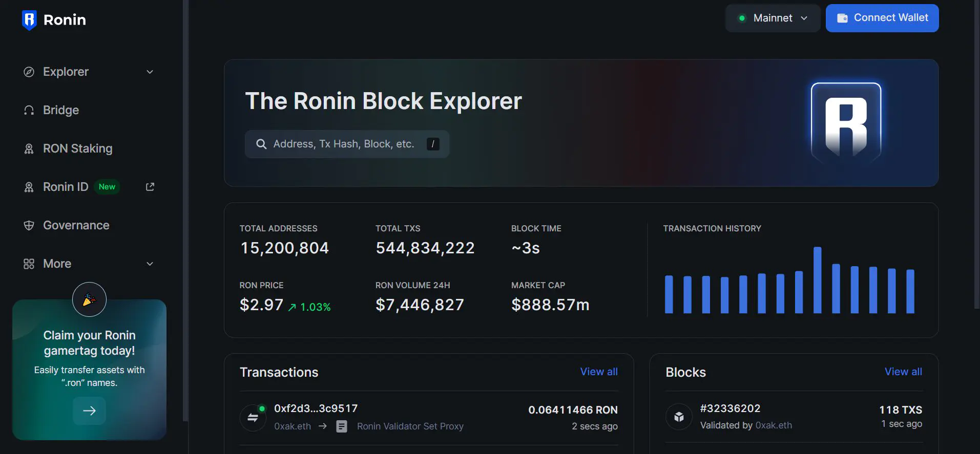
Task: Open Ronin Validator Set Proxy link
Action: (x=410, y=426)
